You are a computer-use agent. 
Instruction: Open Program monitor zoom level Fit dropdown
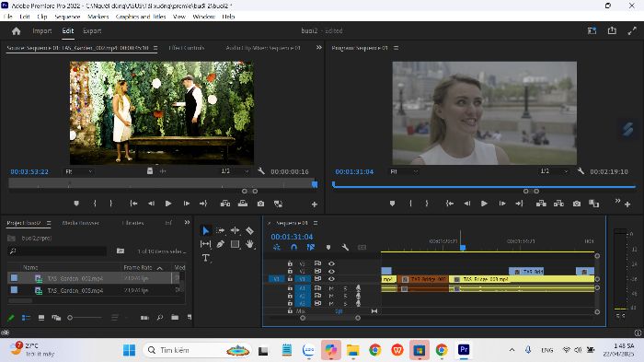coord(404,171)
